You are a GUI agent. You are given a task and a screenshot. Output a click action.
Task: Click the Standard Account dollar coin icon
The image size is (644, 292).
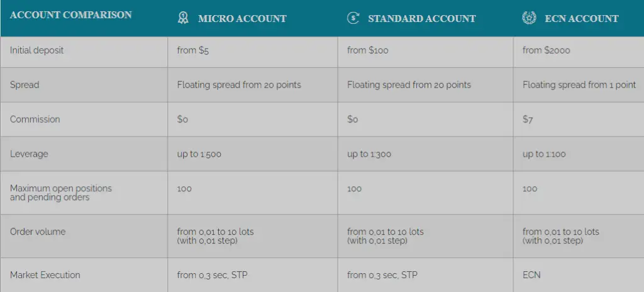click(353, 18)
